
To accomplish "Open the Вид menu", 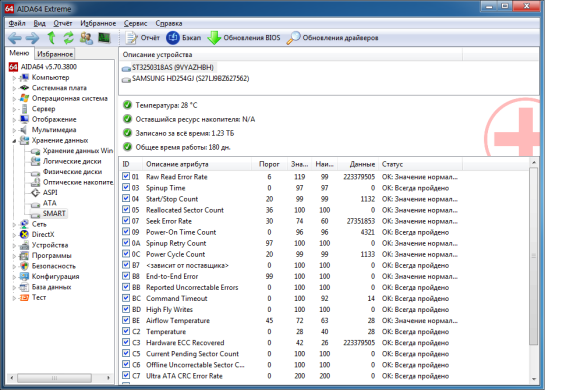I will 39,23.
